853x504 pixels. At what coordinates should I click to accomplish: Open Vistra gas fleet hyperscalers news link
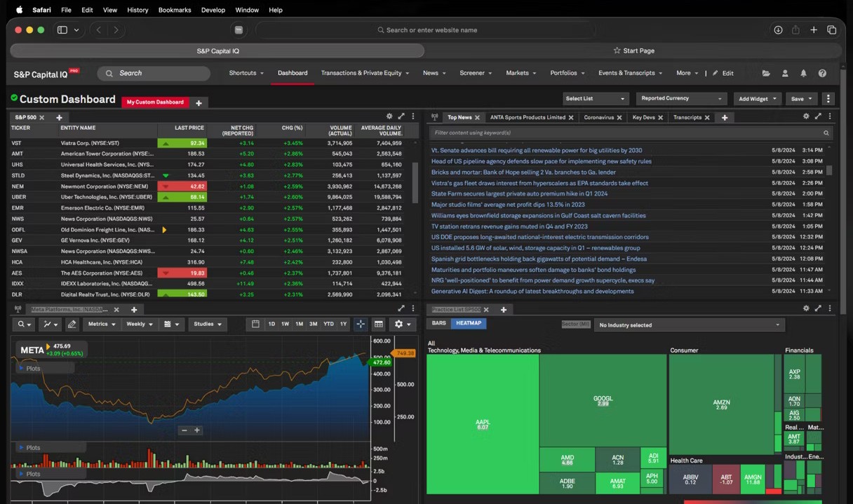pyautogui.click(x=539, y=183)
